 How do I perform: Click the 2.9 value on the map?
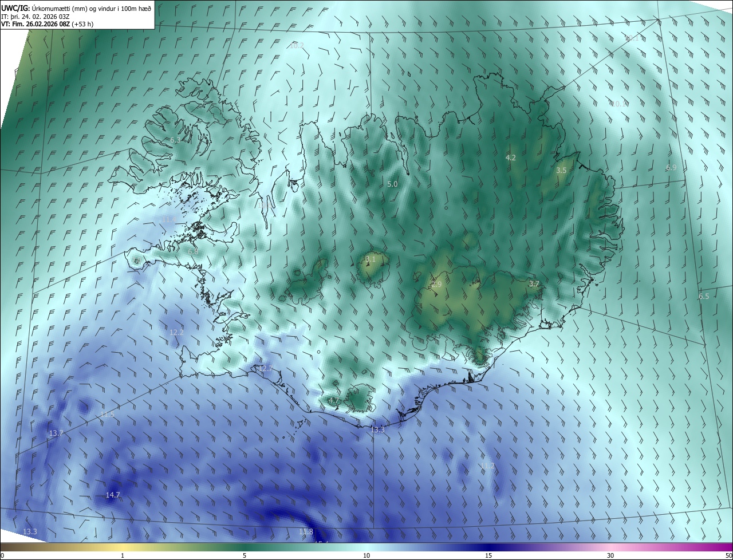436,285
